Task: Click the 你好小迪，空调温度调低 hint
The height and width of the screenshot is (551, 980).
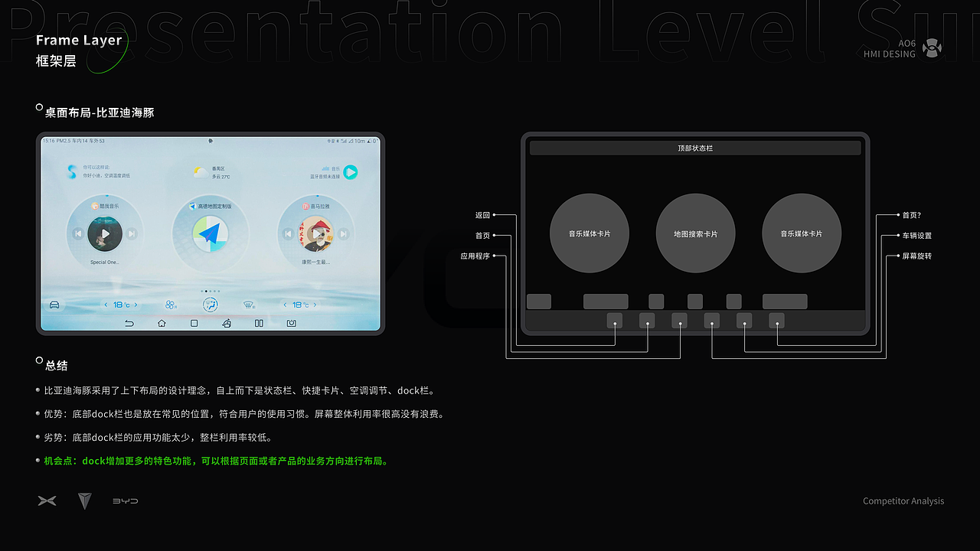Action: tap(106, 175)
